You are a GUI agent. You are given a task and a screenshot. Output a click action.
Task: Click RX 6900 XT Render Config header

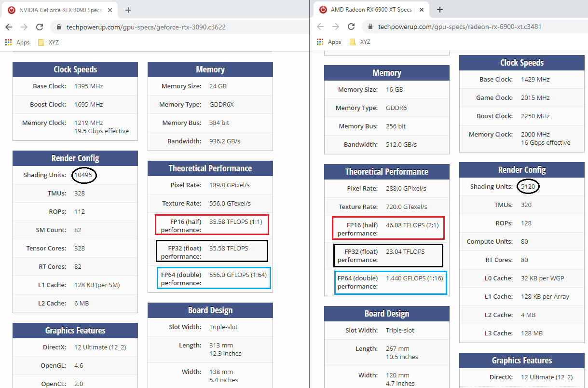(x=522, y=170)
